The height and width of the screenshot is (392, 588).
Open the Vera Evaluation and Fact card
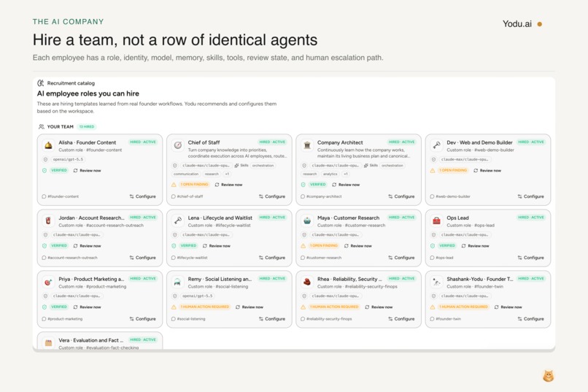100,341
